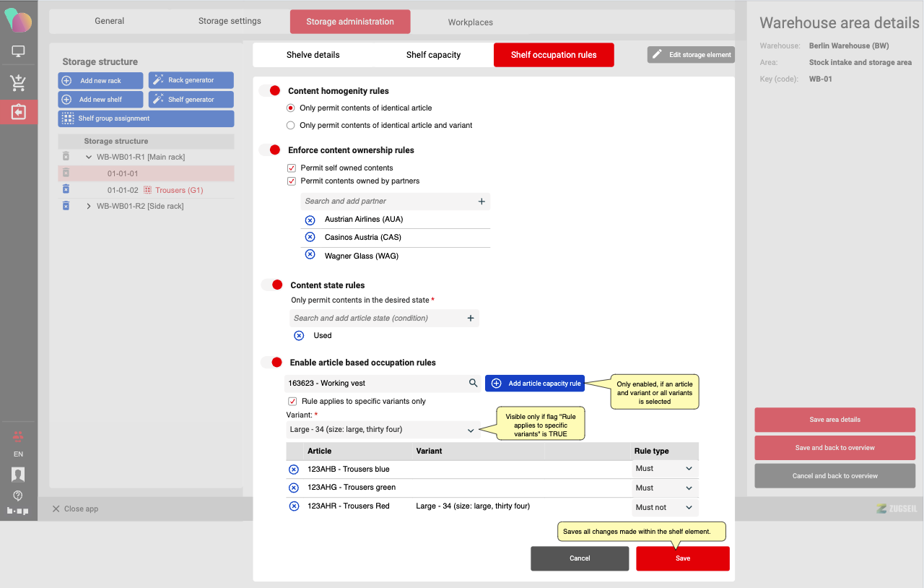Open the monitor icon in sidebar

(x=18, y=52)
